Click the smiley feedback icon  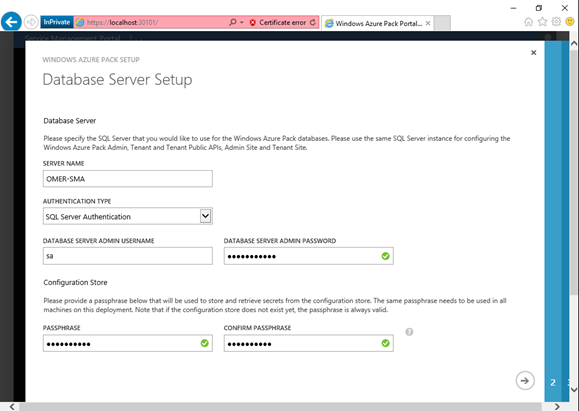pos(570,22)
